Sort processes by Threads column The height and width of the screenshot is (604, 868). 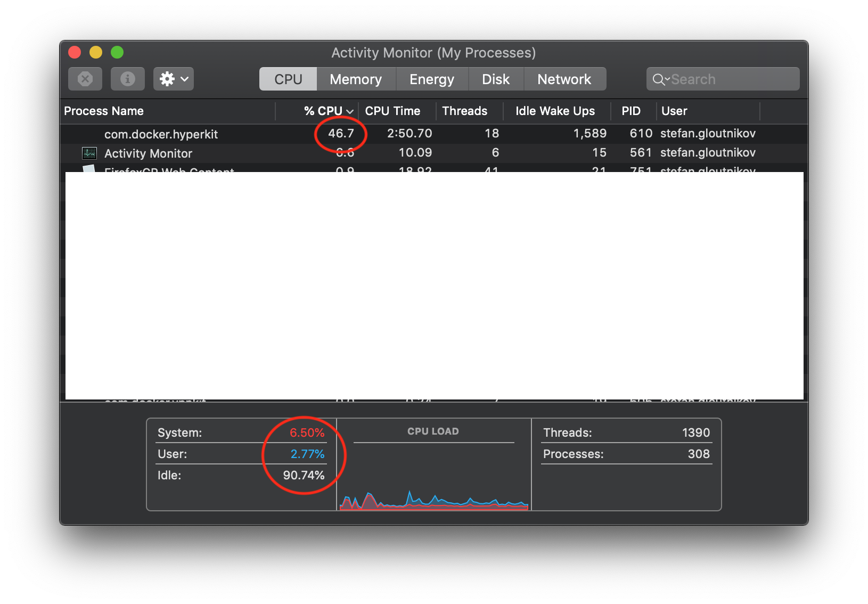tap(464, 111)
